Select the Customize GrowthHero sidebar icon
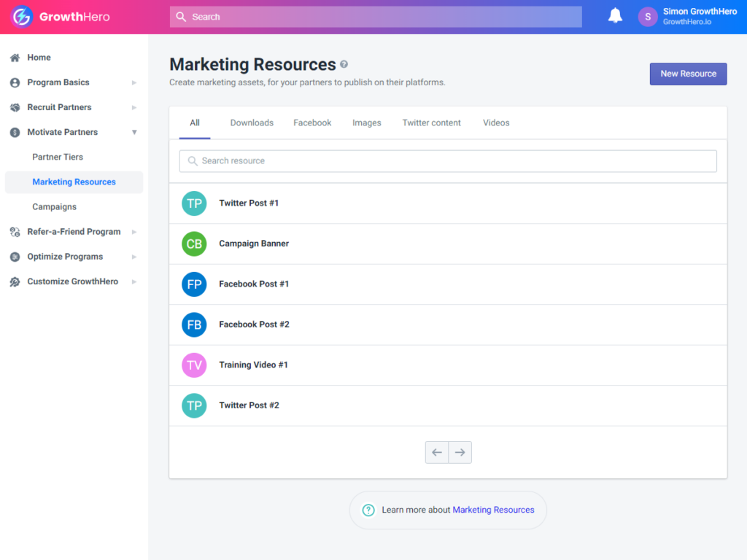Viewport: 747px width, 560px height. (x=15, y=281)
